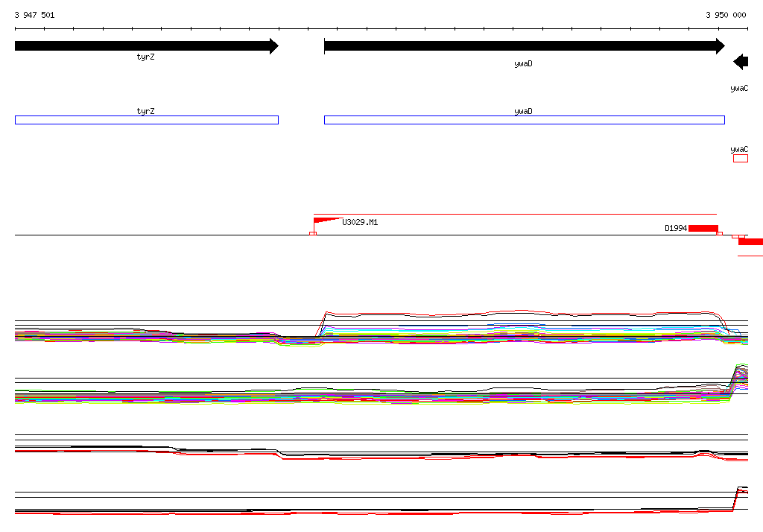
Task: Click the '3 947 501' coordinate label
Action: (x=34, y=15)
